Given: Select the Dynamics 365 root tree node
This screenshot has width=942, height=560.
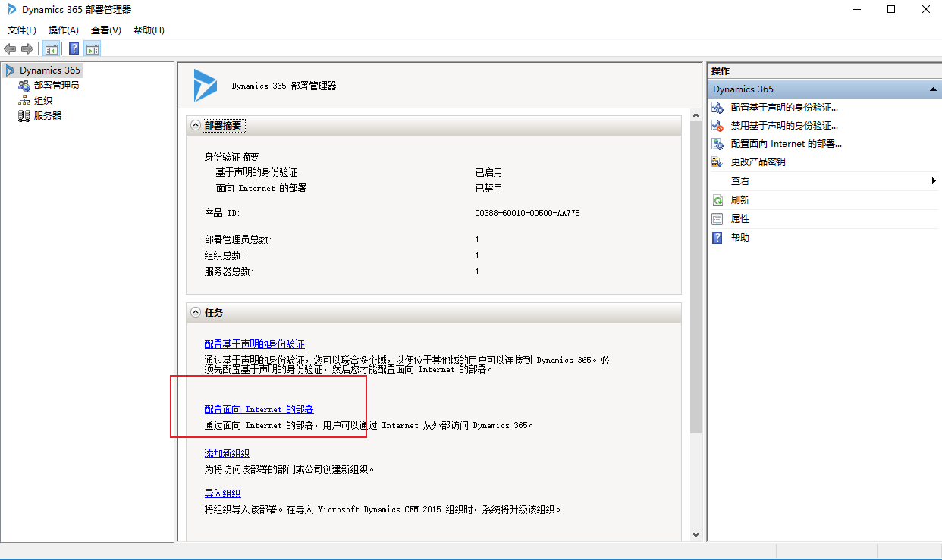Looking at the screenshot, I should point(49,70).
